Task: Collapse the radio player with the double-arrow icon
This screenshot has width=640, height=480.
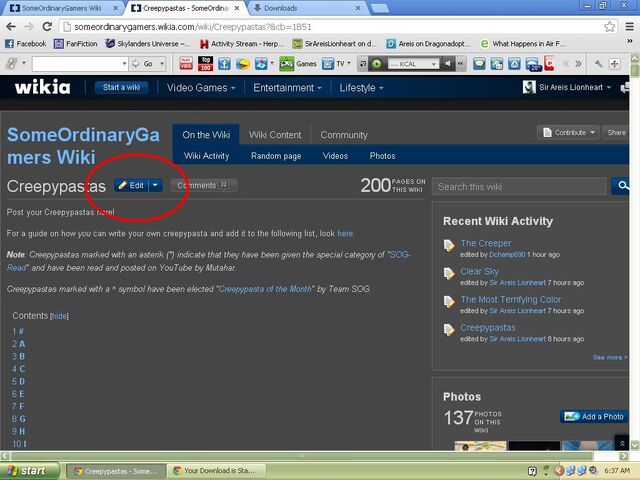Action: pos(461,64)
